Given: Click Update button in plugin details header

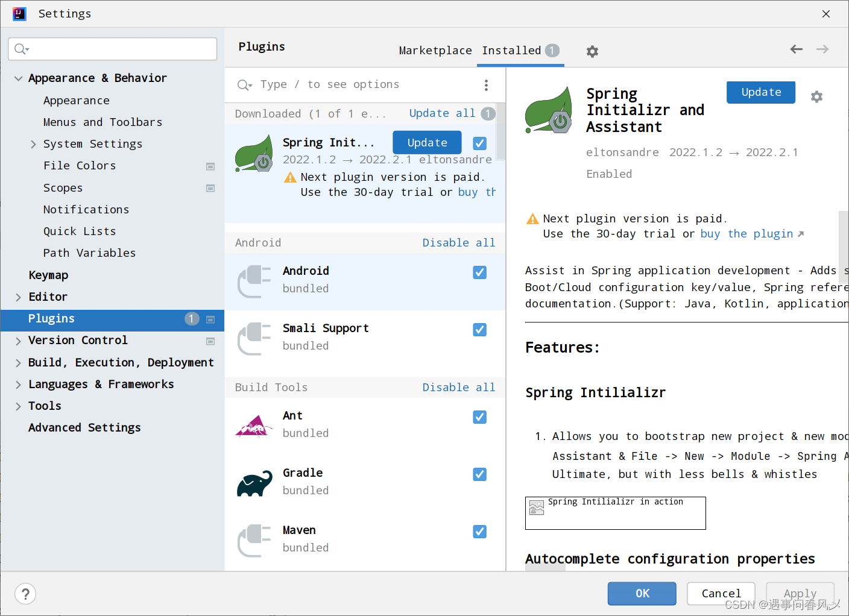Looking at the screenshot, I should (761, 92).
